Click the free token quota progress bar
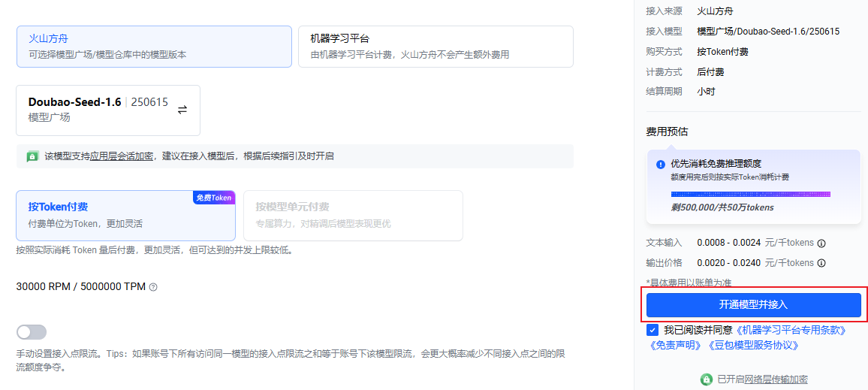Image resolution: width=868 pixels, height=390 pixels. coord(751,195)
